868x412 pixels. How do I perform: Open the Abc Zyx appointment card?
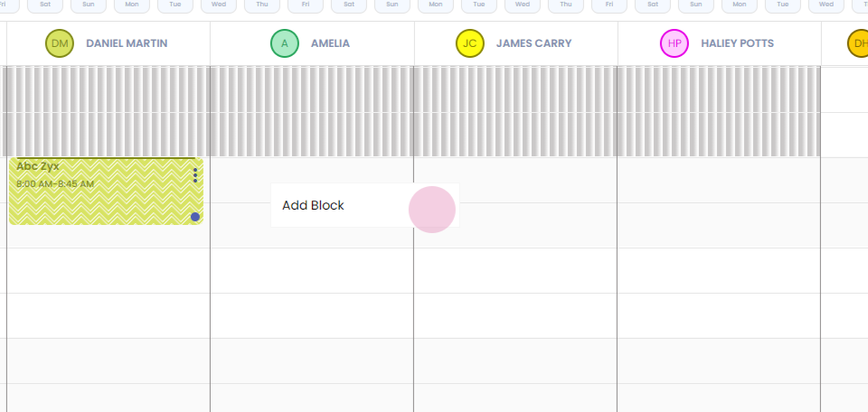pos(106,192)
